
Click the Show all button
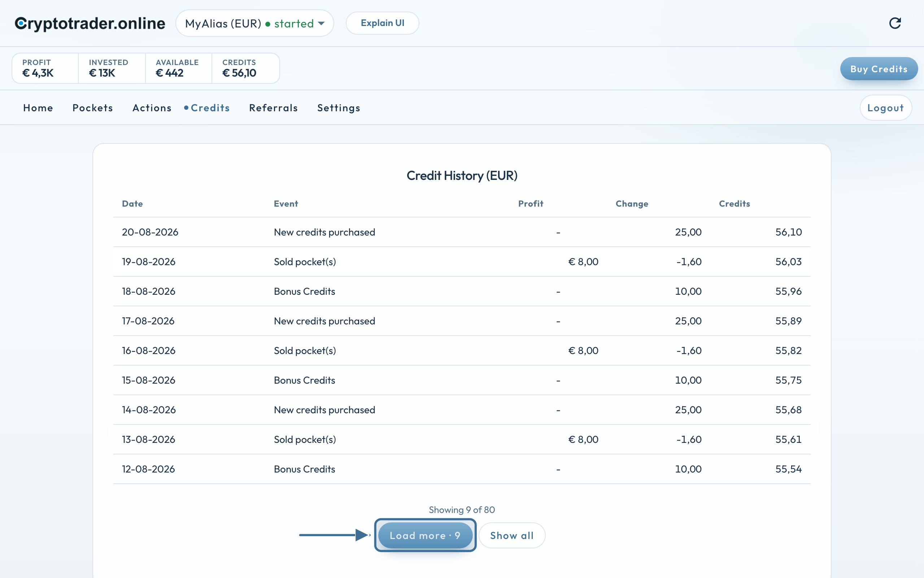(x=512, y=535)
